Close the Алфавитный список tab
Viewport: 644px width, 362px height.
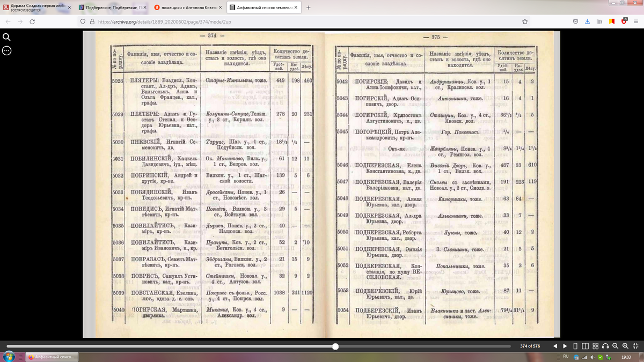click(x=296, y=8)
